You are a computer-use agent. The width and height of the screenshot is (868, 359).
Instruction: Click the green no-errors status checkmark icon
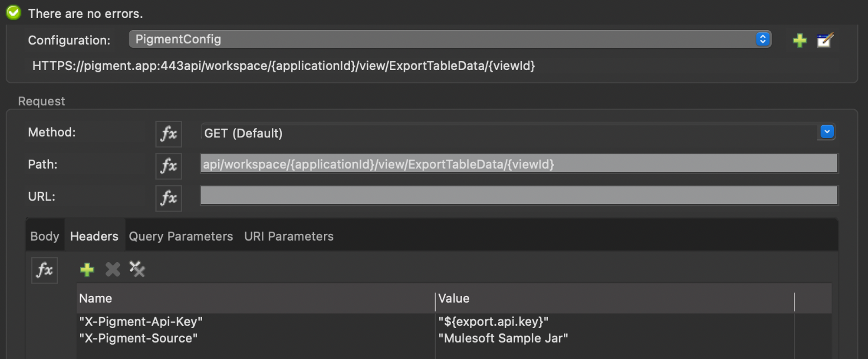point(13,13)
